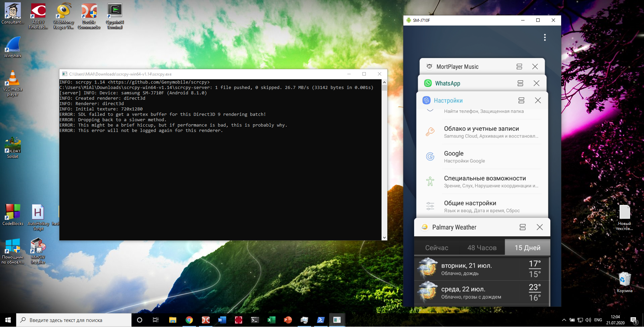Image resolution: width=644 pixels, height=327 pixels.
Task: Tap the Google G logo icon
Action: (x=430, y=156)
